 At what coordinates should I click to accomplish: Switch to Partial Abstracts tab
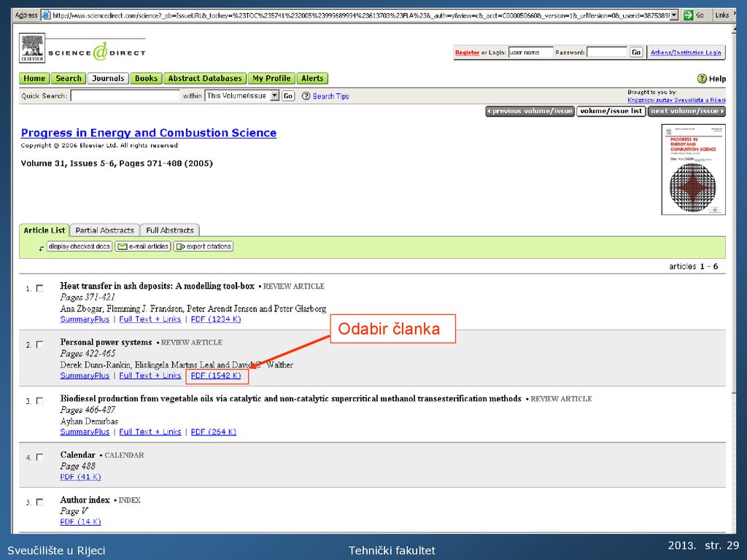click(x=105, y=230)
